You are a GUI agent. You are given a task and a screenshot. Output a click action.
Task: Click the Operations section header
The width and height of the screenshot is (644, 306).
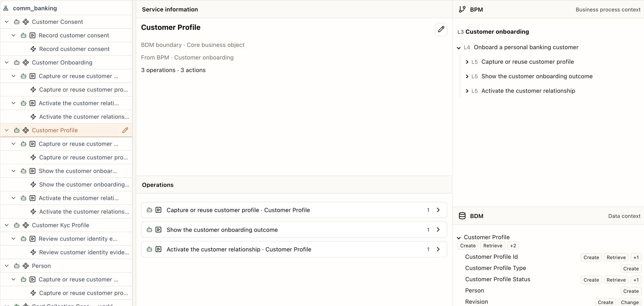tap(158, 185)
